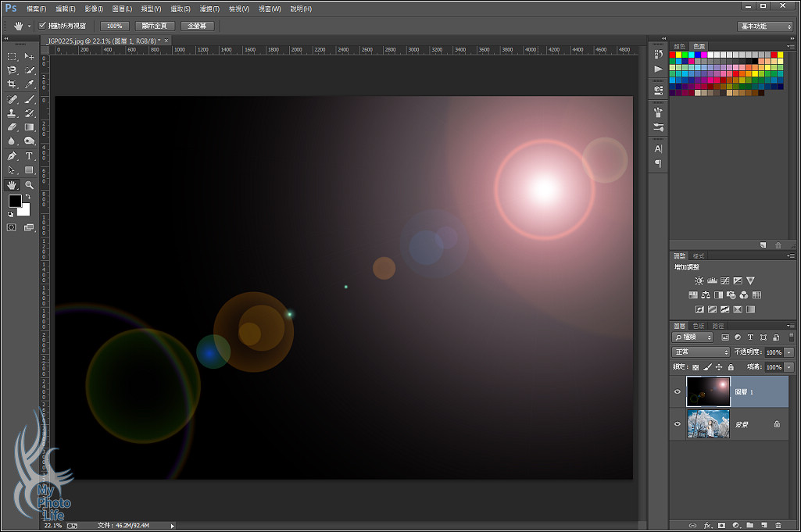Open the 濾鏡(T) menu
Viewport: 801px width, 532px height.
coord(210,9)
